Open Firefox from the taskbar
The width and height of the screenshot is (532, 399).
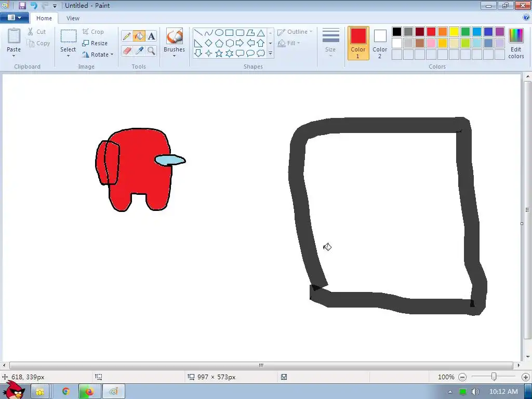click(89, 392)
